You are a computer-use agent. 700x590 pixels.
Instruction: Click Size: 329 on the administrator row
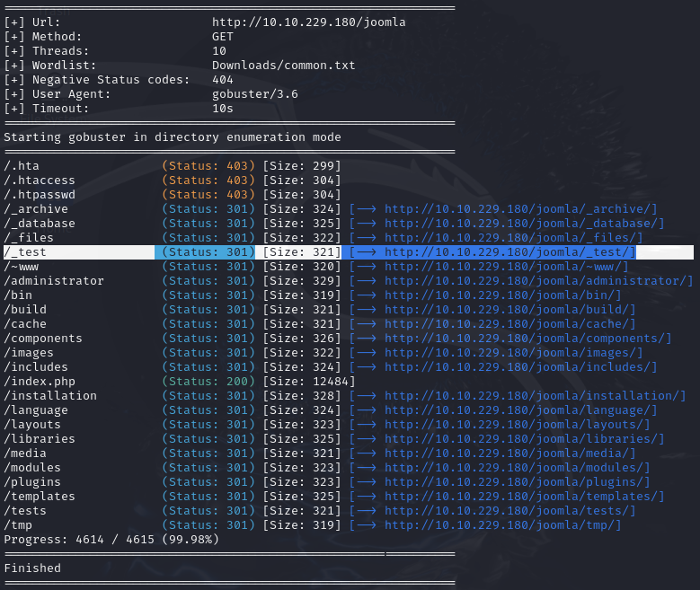[302, 281]
